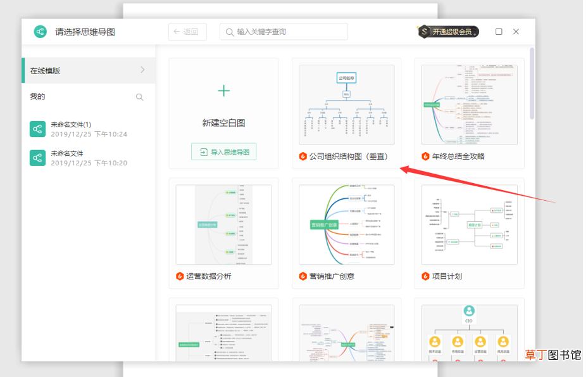The width and height of the screenshot is (588, 377).
Task: Click the orange badge beside 年终总结全攻略
Action: tap(425, 157)
